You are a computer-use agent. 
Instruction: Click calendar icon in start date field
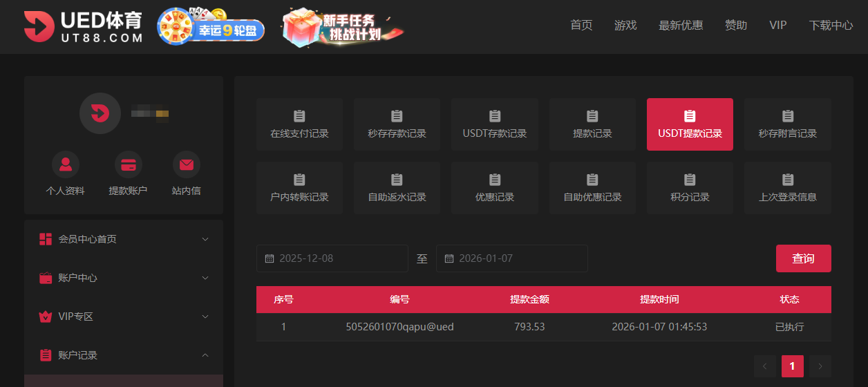point(270,258)
